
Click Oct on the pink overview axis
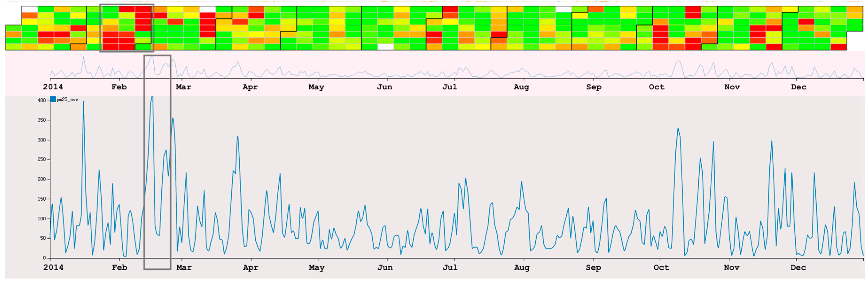point(657,87)
